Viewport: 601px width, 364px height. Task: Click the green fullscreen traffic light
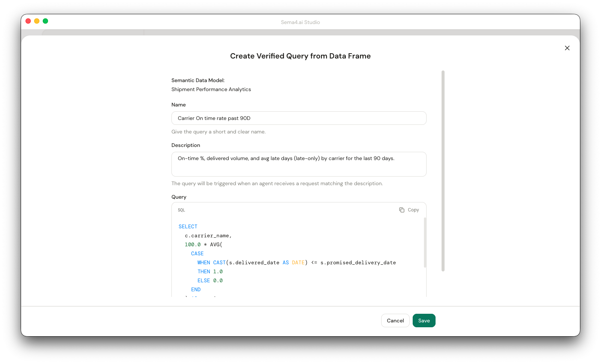[45, 21]
